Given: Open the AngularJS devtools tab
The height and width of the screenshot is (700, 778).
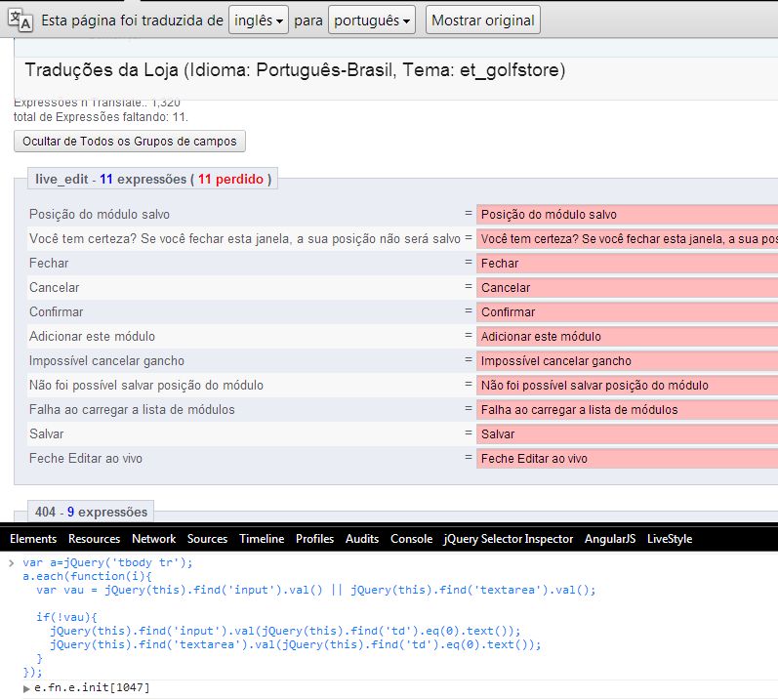Looking at the screenshot, I should tap(610, 539).
